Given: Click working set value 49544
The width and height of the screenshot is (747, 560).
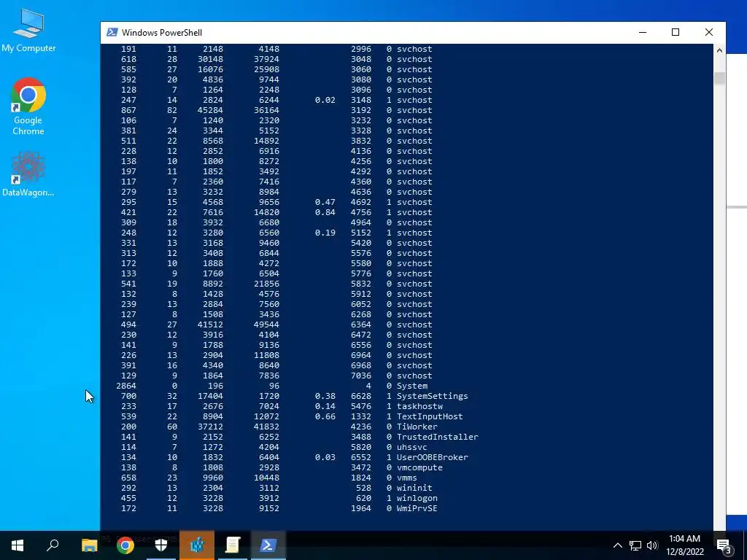Looking at the screenshot, I should pos(266,324).
